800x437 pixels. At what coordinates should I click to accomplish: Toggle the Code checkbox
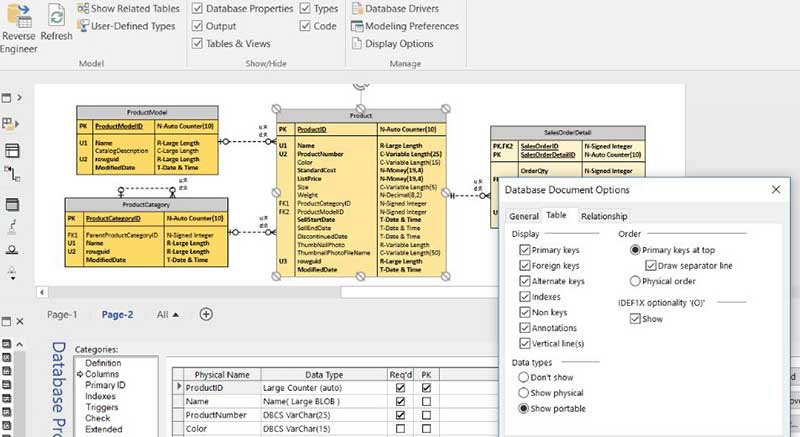(305, 26)
